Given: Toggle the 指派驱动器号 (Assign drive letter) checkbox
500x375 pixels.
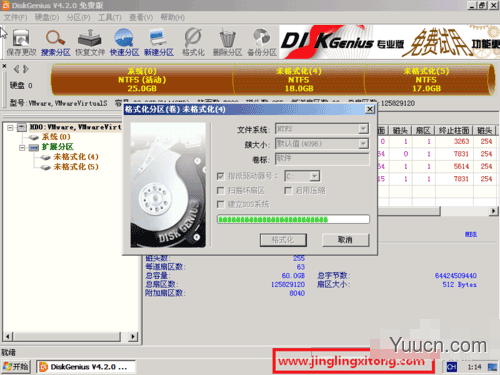Looking at the screenshot, I should [220, 176].
